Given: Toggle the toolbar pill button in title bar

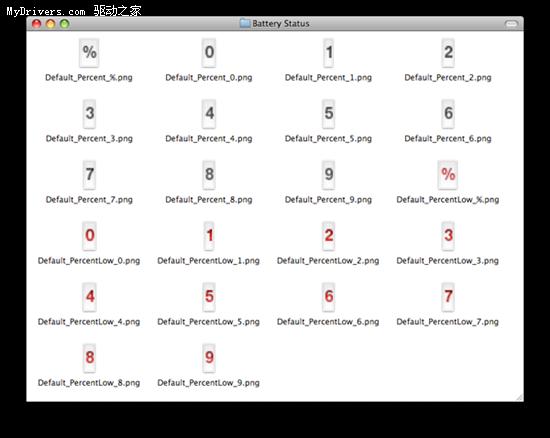Looking at the screenshot, I should tap(511, 24).
